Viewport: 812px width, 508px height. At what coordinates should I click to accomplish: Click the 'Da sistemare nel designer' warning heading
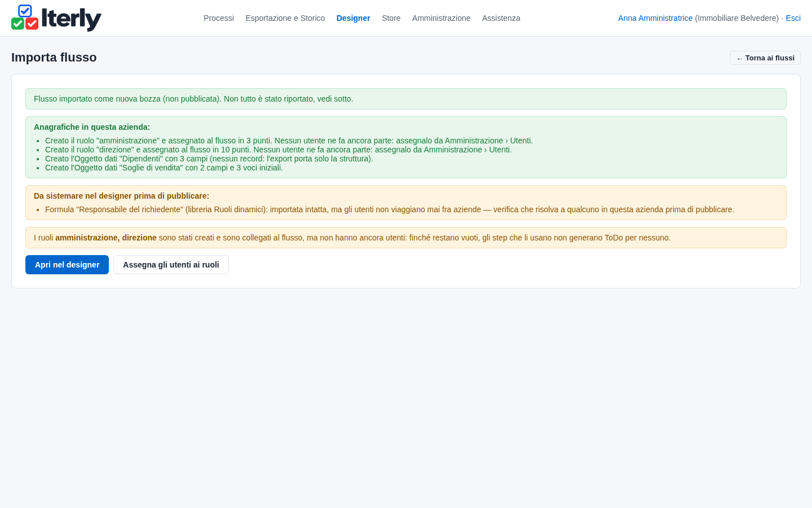pos(121,196)
